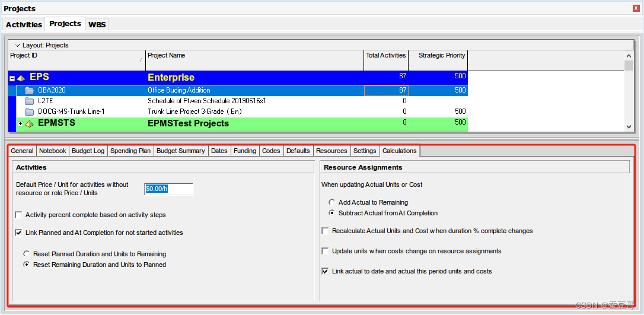Image resolution: width=644 pixels, height=315 pixels.
Task: Open the Dates tab
Action: [x=219, y=151]
